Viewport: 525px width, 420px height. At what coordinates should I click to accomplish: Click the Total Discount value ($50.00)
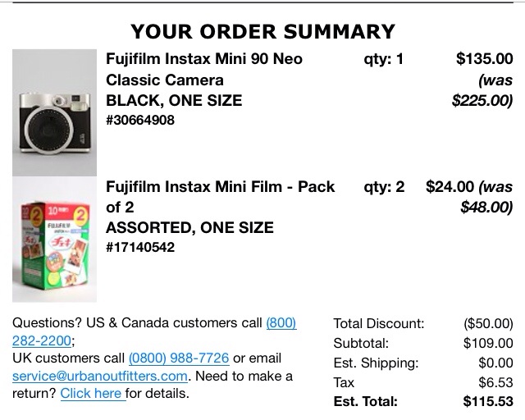pos(488,323)
